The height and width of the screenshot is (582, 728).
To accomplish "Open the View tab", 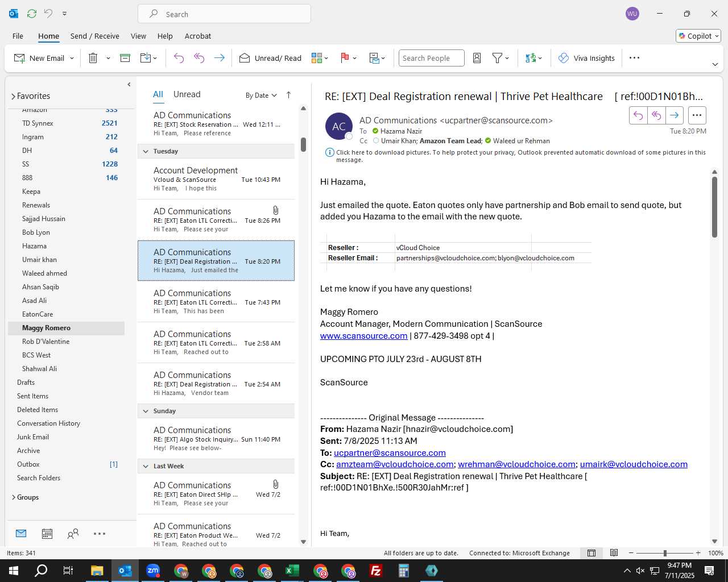I will [138, 36].
